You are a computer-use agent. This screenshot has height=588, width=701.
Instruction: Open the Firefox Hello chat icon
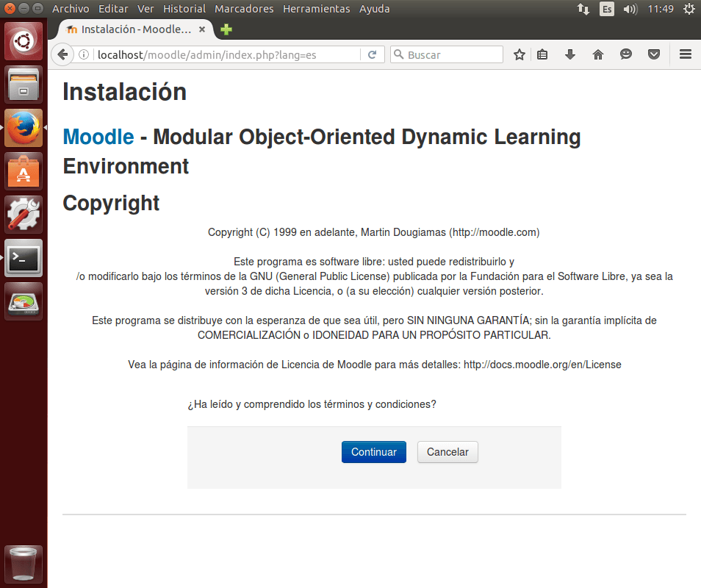click(626, 54)
